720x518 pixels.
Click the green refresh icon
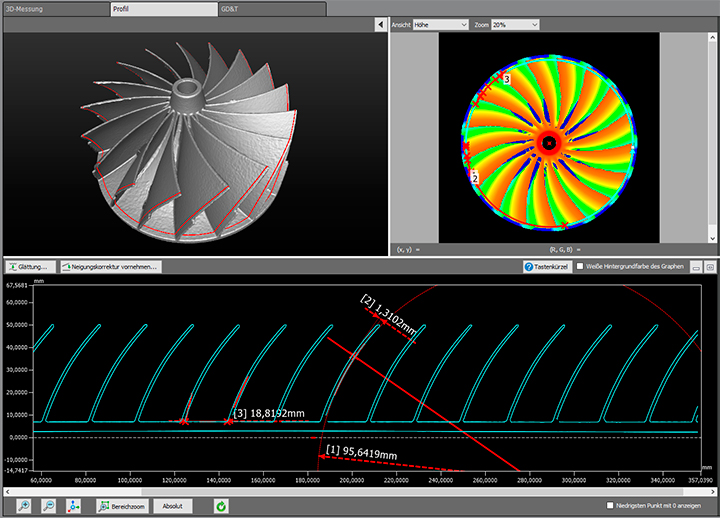(x=219, y=506)
